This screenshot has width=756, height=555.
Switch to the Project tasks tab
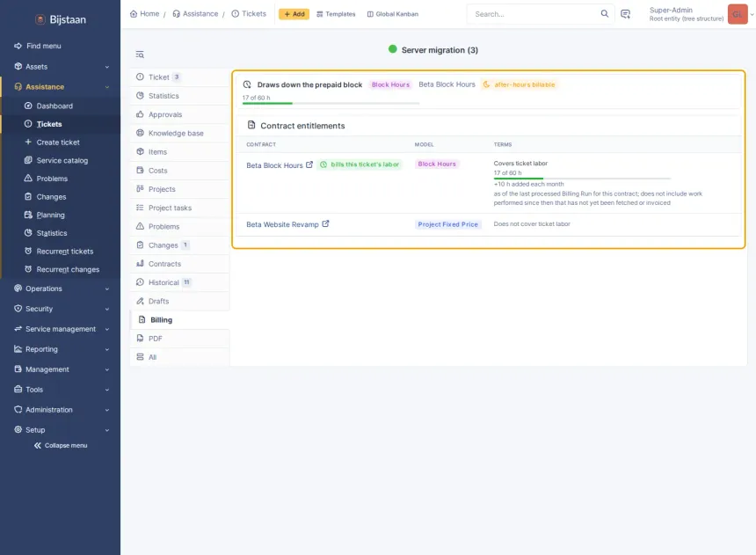pos(179,208)
